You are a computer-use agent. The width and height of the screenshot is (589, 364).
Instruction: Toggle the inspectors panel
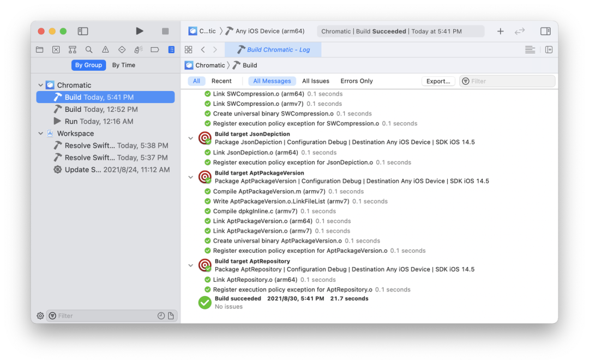[545, 31]
